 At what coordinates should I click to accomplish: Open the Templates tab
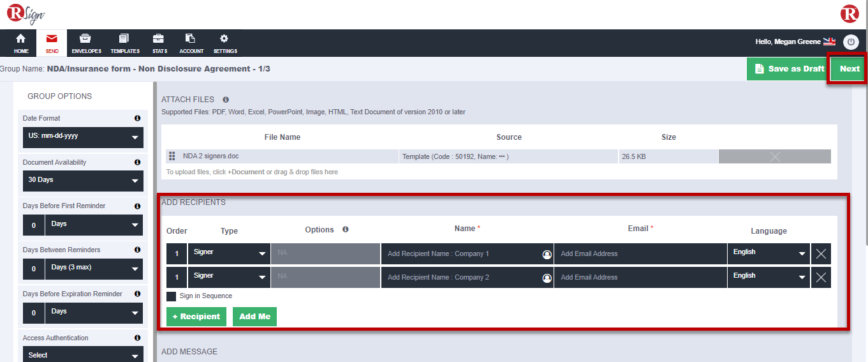tap(125, 43)
